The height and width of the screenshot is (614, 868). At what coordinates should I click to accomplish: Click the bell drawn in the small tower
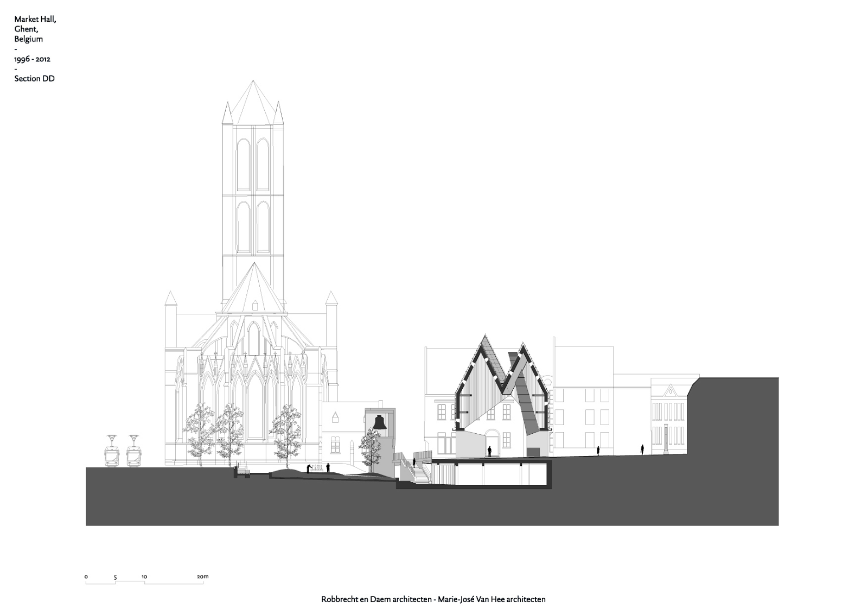coord(380,423)
